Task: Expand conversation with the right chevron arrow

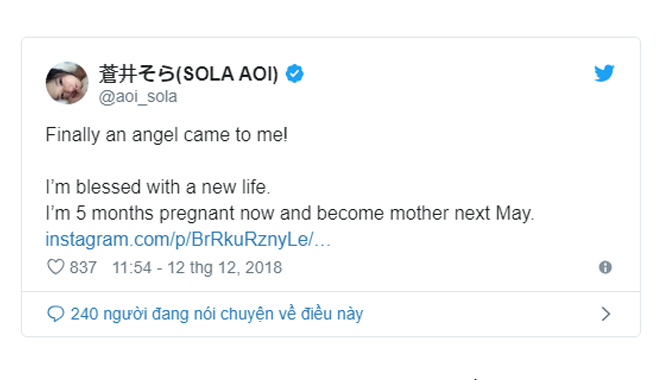Action: tap(606, 314)
